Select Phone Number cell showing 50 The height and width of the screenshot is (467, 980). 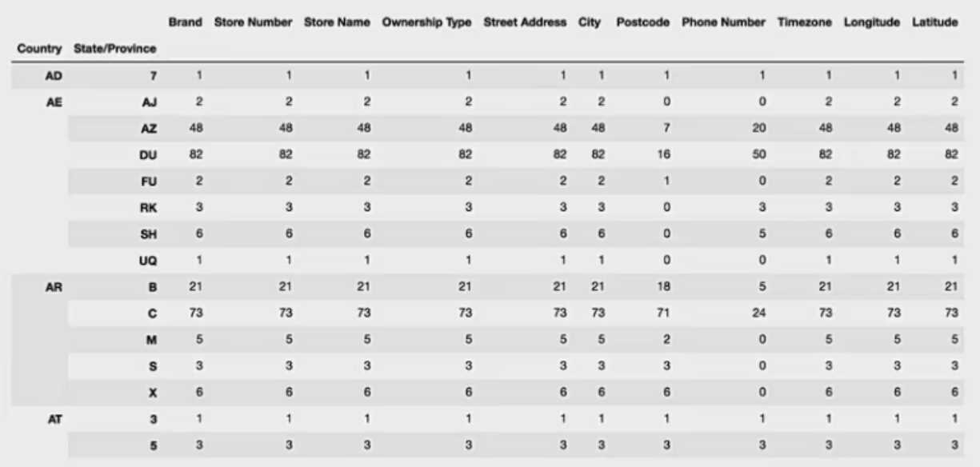[762, 155]
